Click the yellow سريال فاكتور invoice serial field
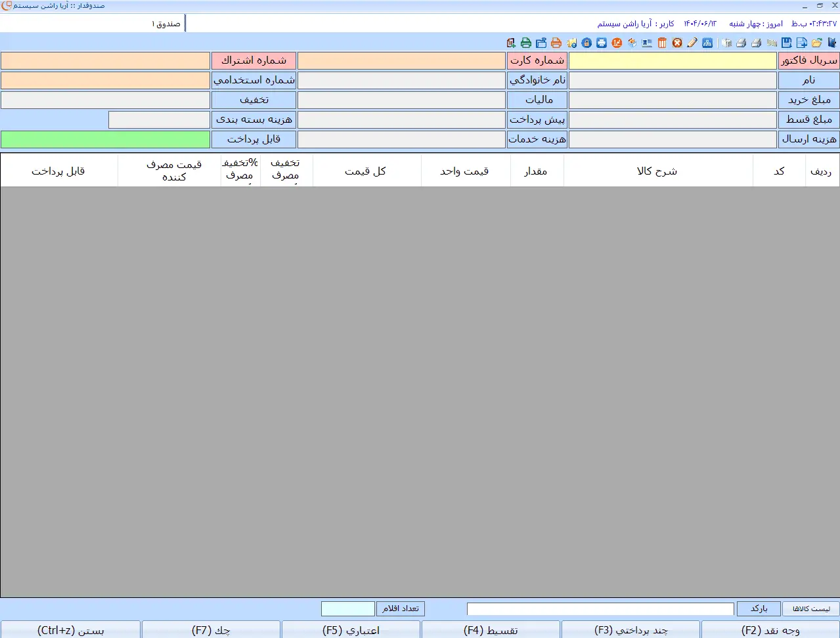The height and width of the screenshot is (638, 840). [673, 61]
